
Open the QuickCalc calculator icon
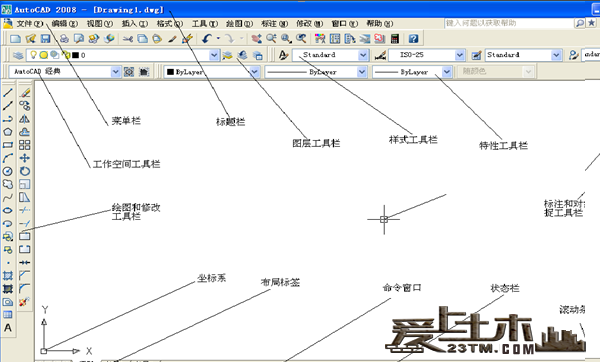tap(395, 39)
